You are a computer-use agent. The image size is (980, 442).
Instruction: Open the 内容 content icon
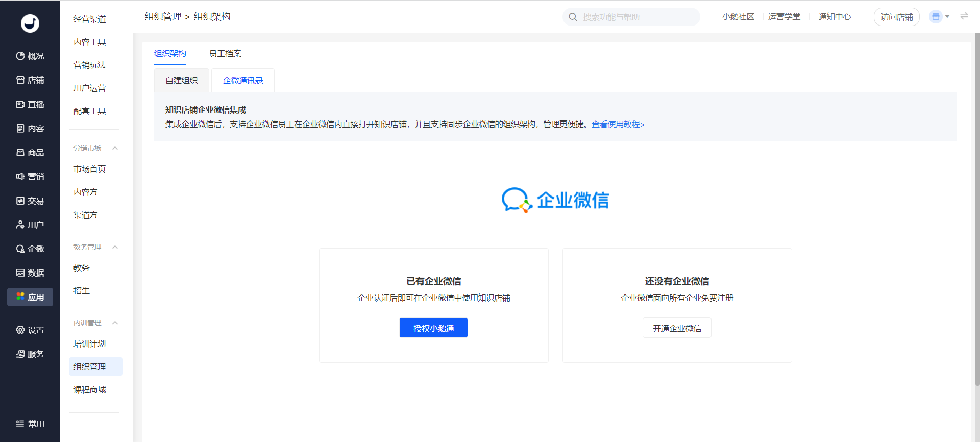(x=20, y=128)
